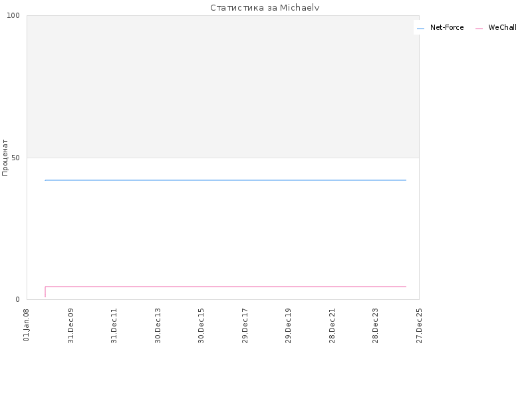
Task: Click the Y-axis value 100
Action: point(13,15)
